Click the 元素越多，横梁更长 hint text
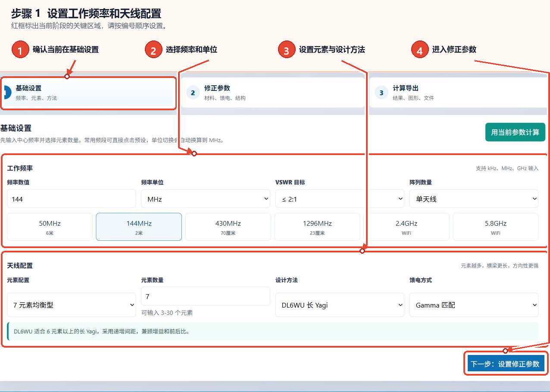 coord(500,266)
